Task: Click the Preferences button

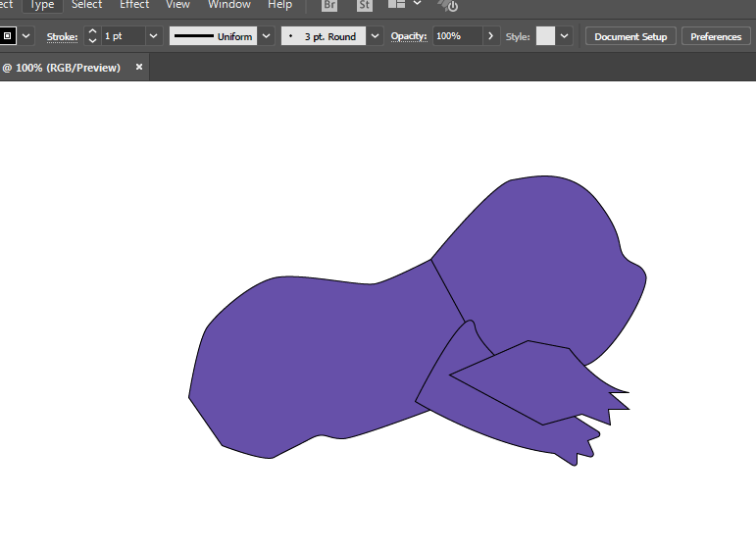Action: tap(716, 36)
